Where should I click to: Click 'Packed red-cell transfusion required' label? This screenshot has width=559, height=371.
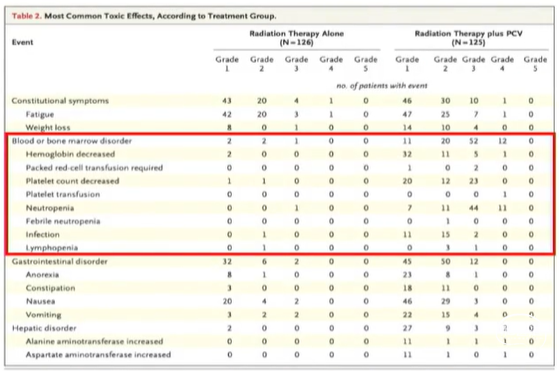click(x=94, y=168)
